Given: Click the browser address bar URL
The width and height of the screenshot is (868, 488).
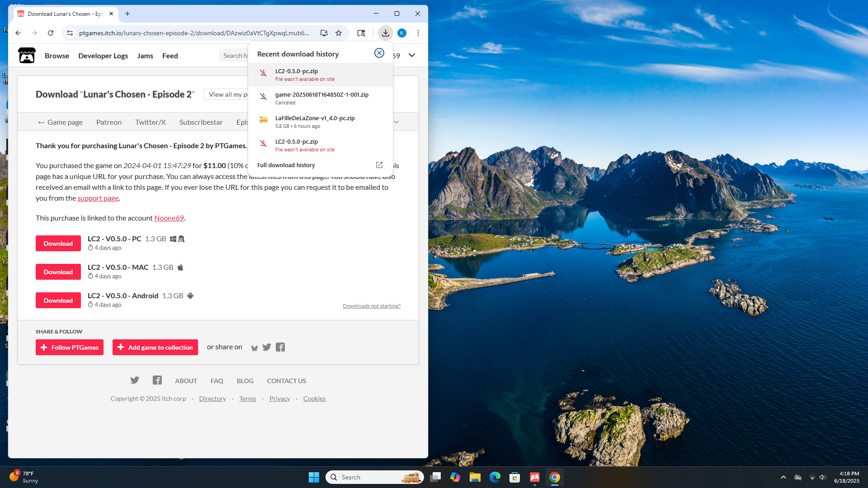Looking at the screenshot, I should point(194,33).
